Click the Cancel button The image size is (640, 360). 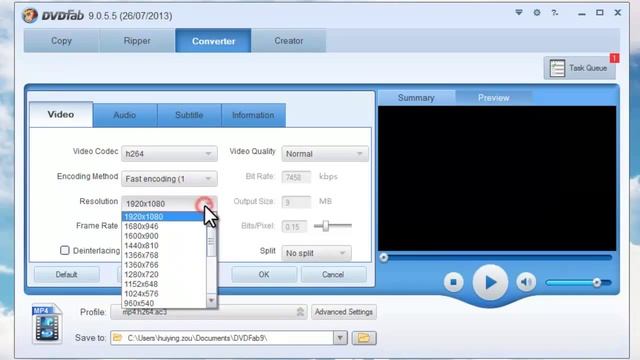(333, 274)
